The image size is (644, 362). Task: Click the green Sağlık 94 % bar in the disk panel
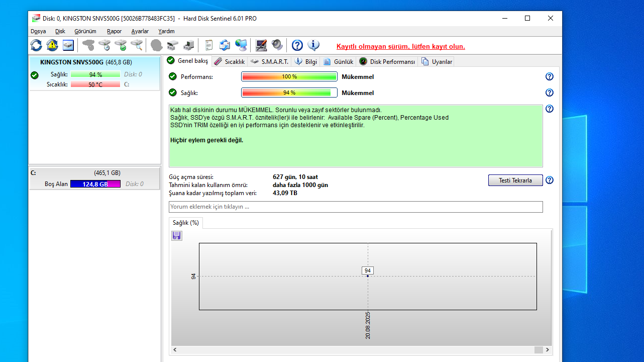coord(95,74)
